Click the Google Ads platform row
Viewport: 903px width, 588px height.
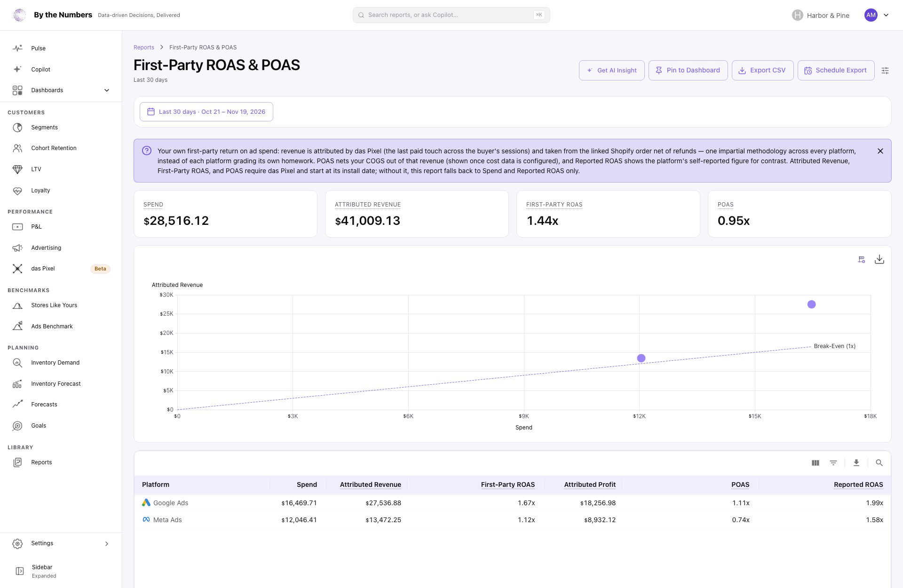point(513,503)
